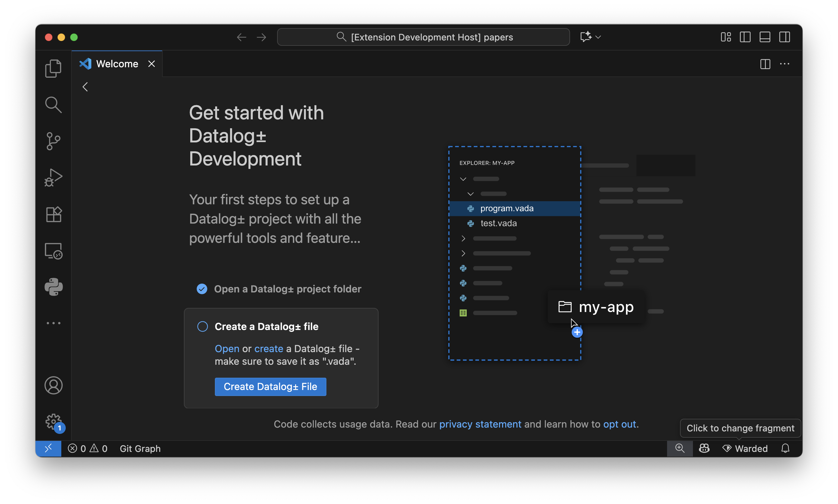
Task: Open notifications bell in status bar
Action: click(x=785, y=448)
